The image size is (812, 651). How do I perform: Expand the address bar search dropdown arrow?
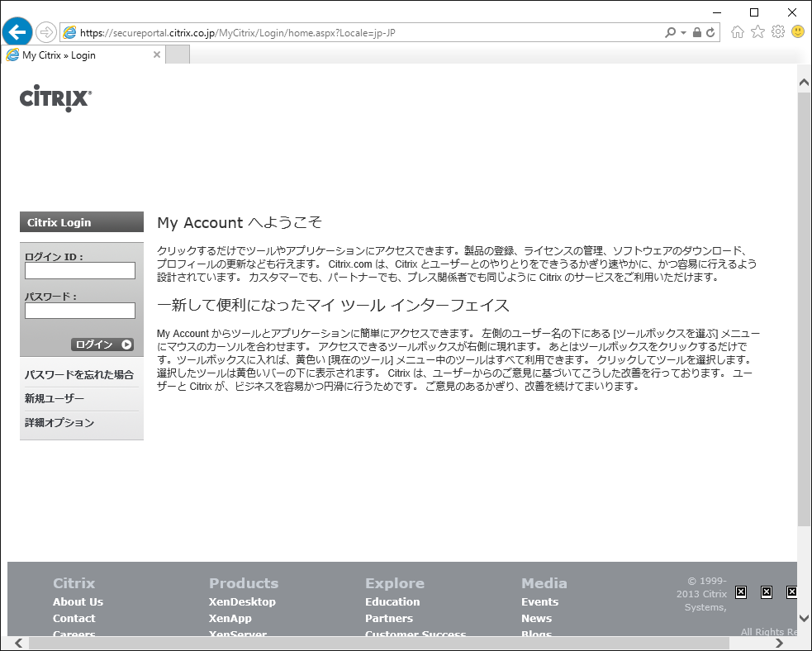tap(683, 33)
